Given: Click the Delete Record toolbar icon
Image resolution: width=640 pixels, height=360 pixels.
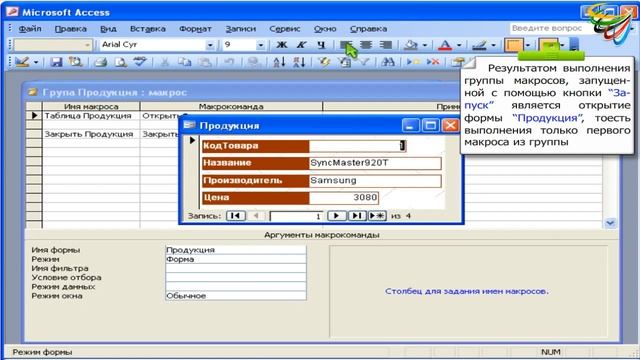Looking at the screenshot, I should 433,62.
